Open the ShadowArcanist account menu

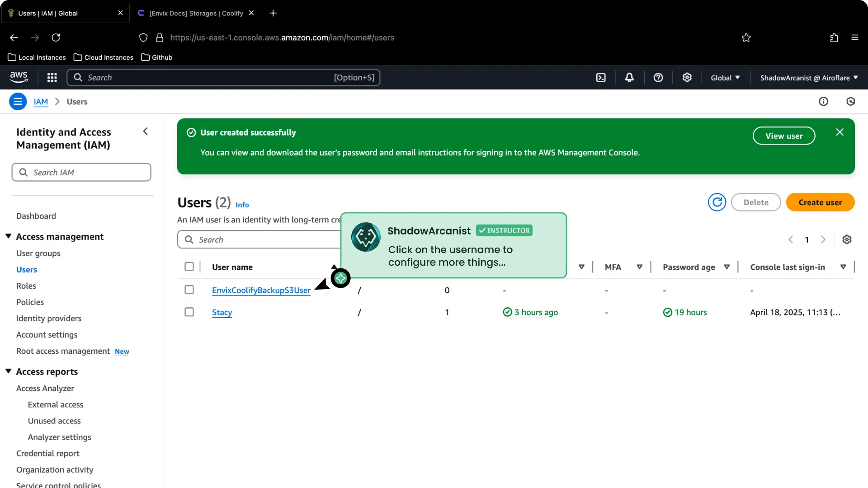pyautogui.click(x=808, y=77)
